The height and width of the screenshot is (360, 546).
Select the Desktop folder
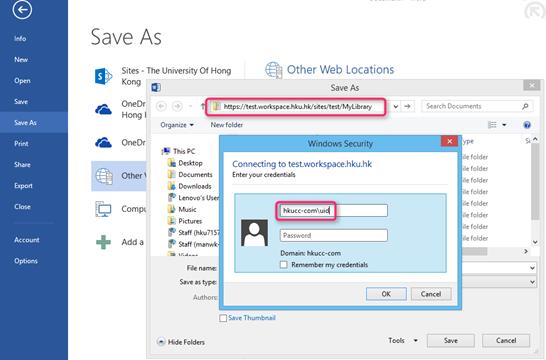pos(185,163)
